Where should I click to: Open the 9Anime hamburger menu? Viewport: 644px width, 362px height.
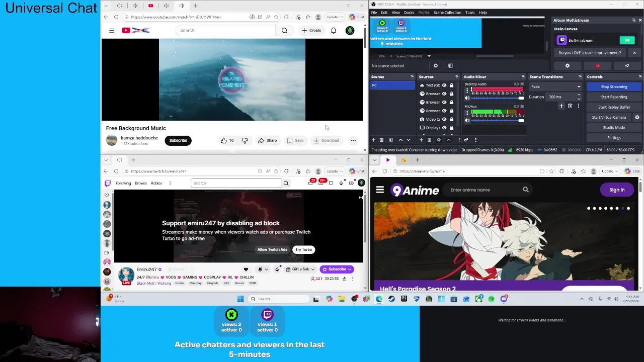click(x=380, y=190)
